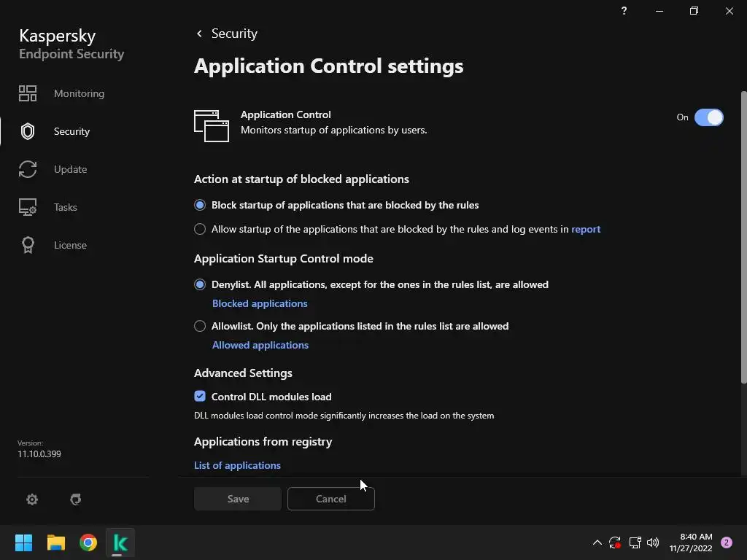The image size is (747, 560).
Task: Open Tasks section label
Action: 65,207
